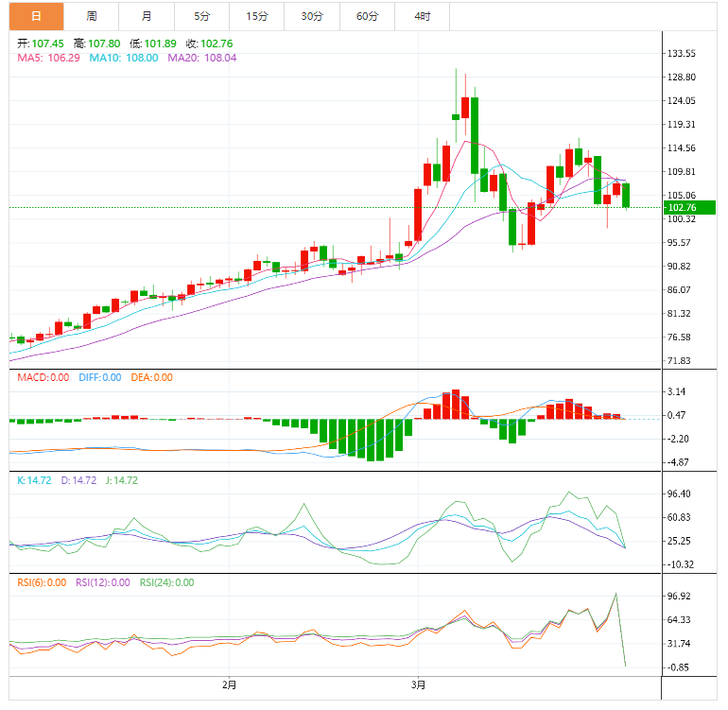Click the DEA:0.00 indicator label
This screenshot has height=710, width=728.
coord(152,377)
